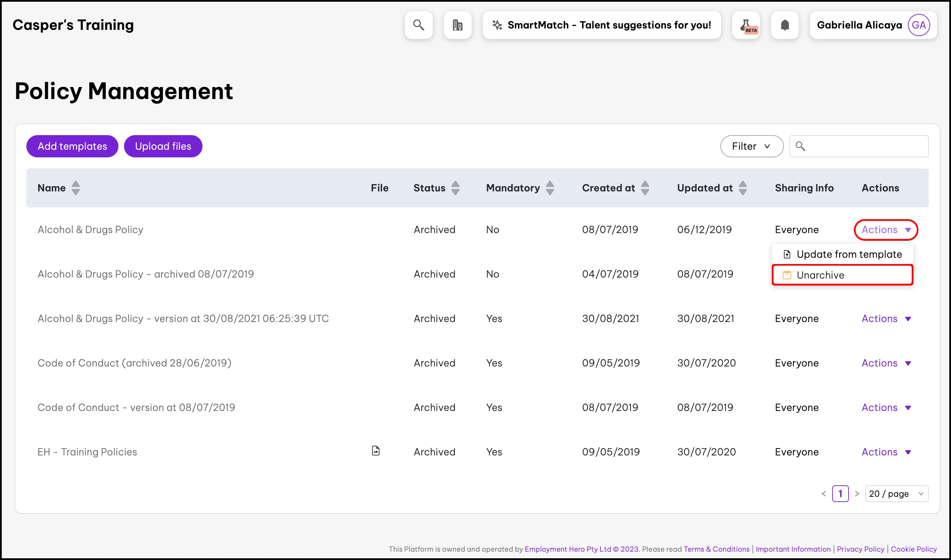The image size is (951, 560).
Task: Open the notifications bell
Action: [x=785, y=25]
